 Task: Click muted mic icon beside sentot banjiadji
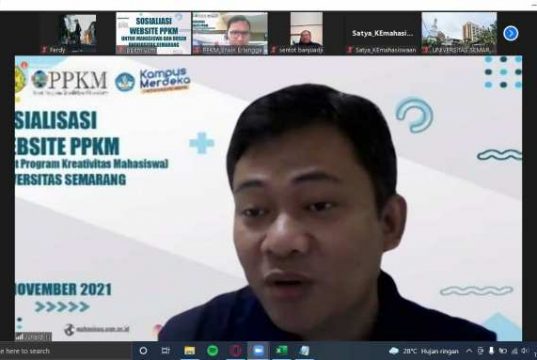click(273, 50)
